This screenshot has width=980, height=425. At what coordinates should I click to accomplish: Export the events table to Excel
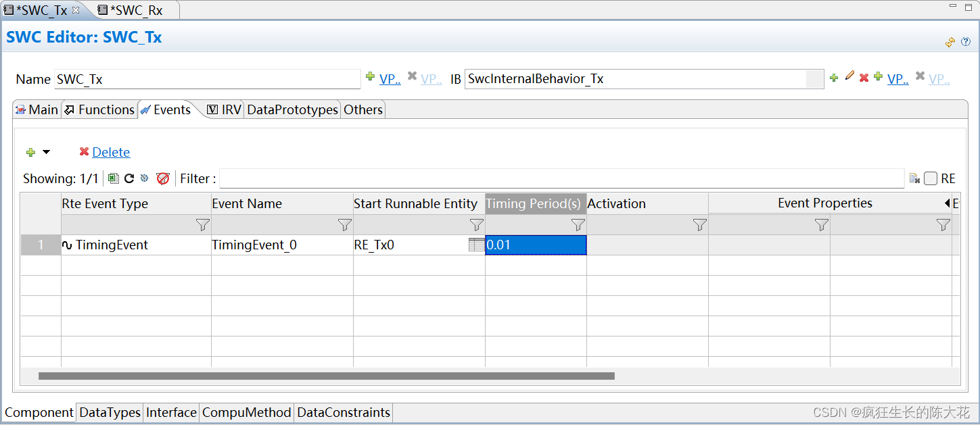point(113,178)
